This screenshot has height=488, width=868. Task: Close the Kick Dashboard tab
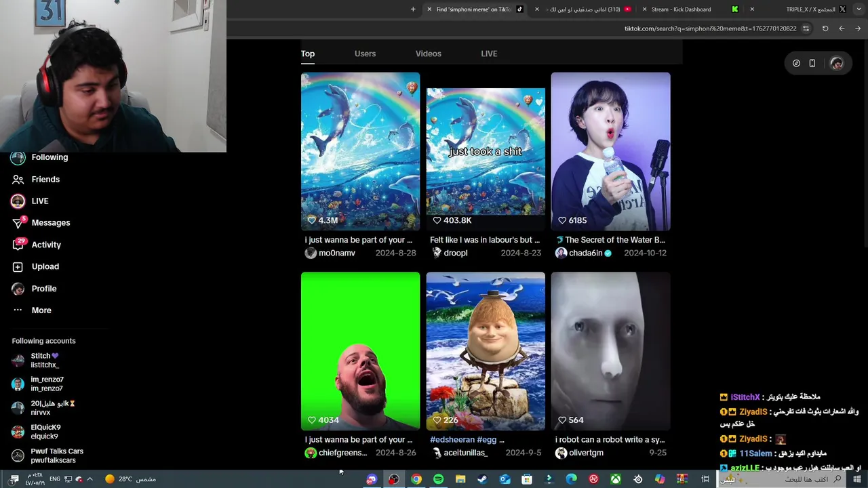coord(644,9)
